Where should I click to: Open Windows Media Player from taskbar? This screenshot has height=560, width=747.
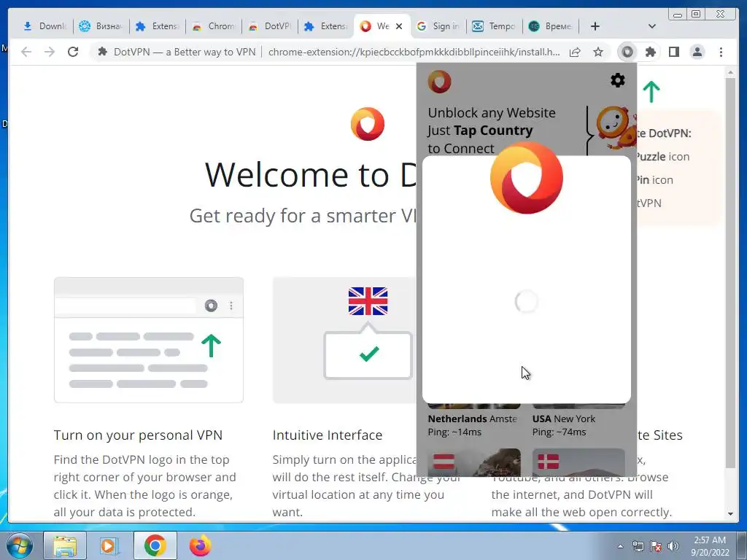click(x=109, y=545)
